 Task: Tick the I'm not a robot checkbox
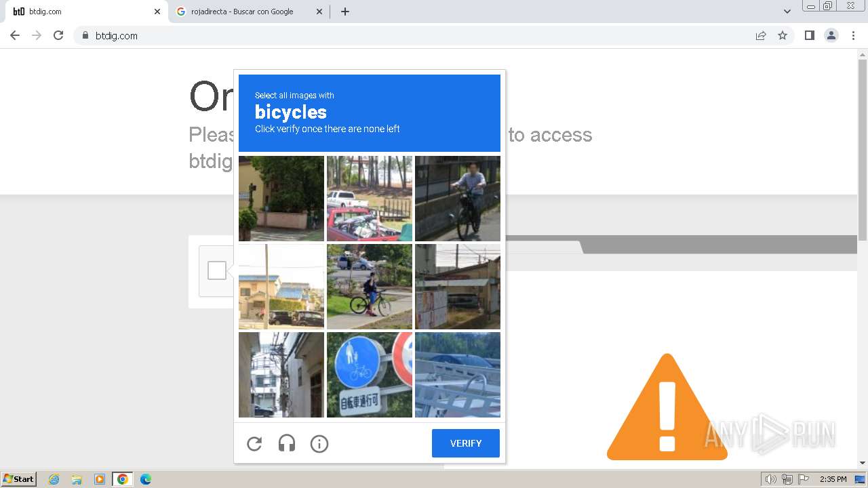217,270
